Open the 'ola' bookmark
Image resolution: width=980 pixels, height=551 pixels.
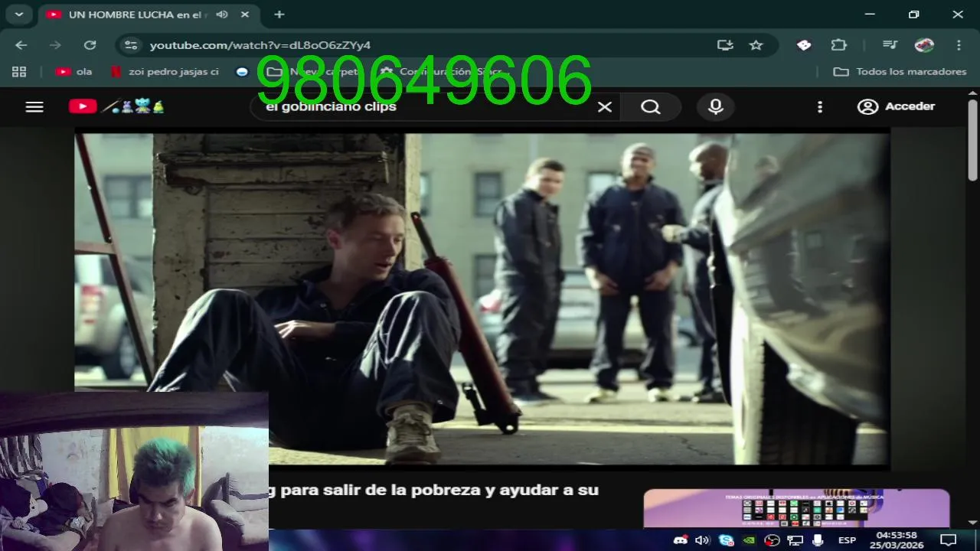pyautogui.click(x=73, y=71)
